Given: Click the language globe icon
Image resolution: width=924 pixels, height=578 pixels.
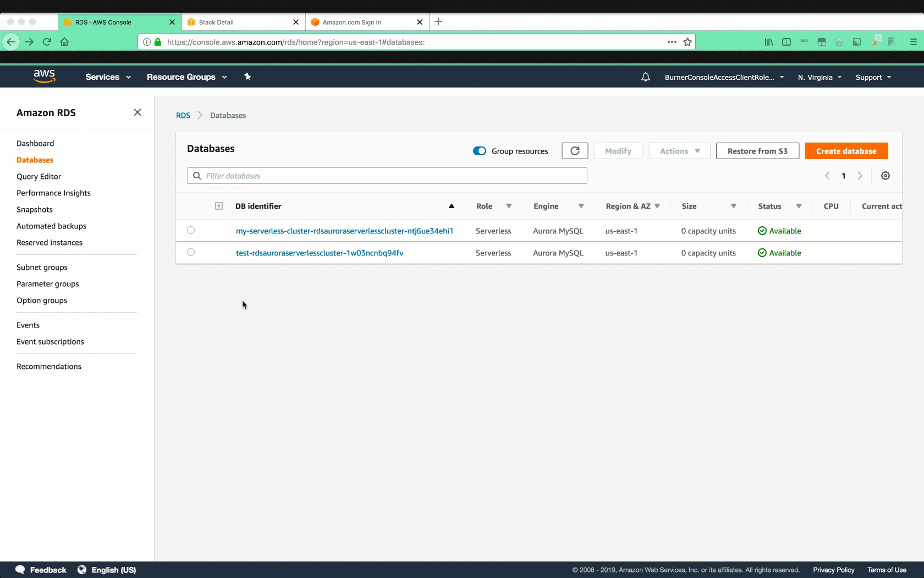Looking at the screenshot, I should click(x=82, y=570).
